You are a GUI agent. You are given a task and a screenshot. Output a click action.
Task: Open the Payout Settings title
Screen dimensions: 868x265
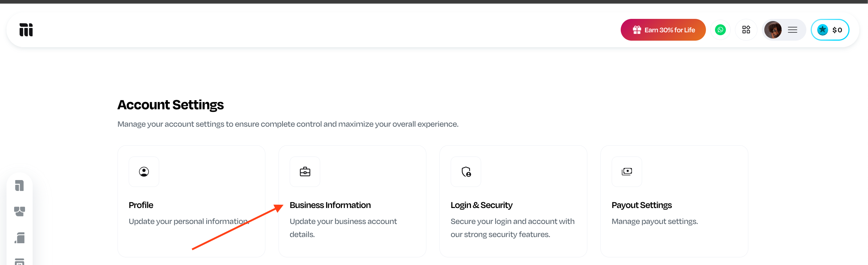641,205
